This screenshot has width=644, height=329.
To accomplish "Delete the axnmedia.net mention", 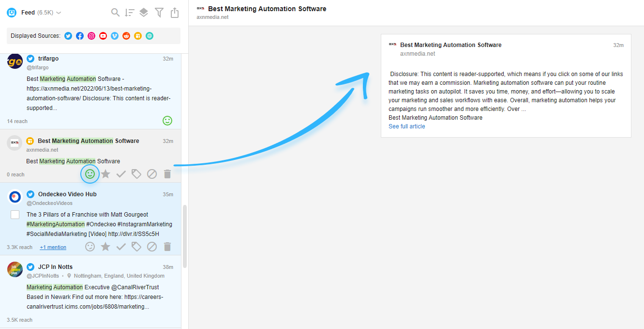I will [x=167, y=174].
